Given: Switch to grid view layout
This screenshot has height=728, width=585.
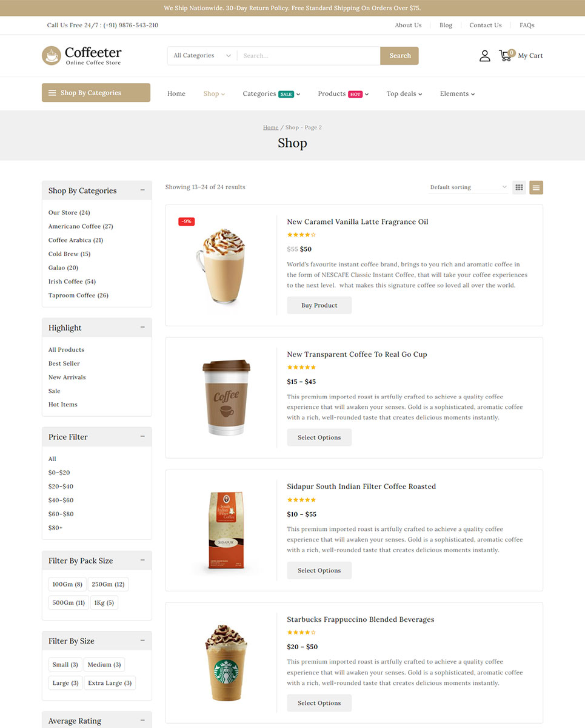Looking at the screenshot, I should click(519, 187).
